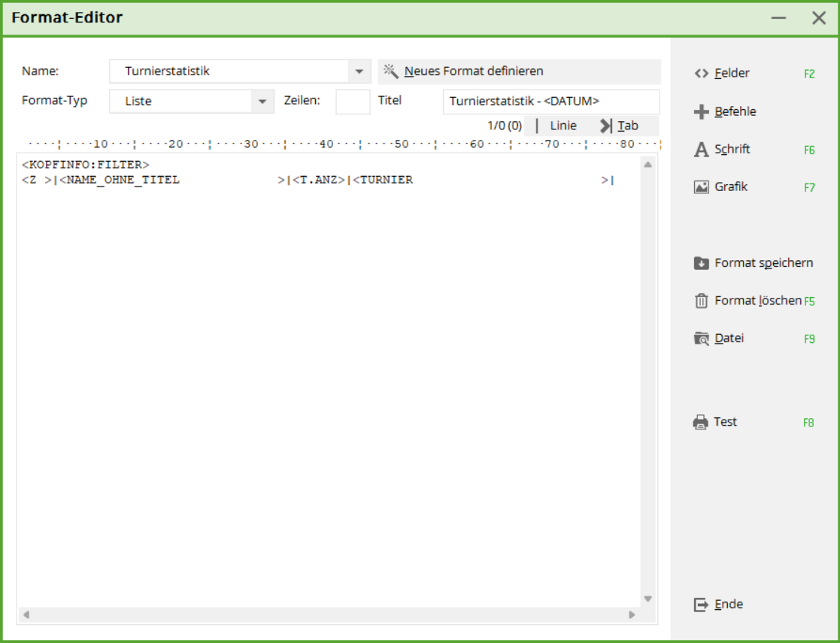Click into the Zeilen input field
This screenshot has width=840, height=643.
pyautogui.click(x=353, y=102)
